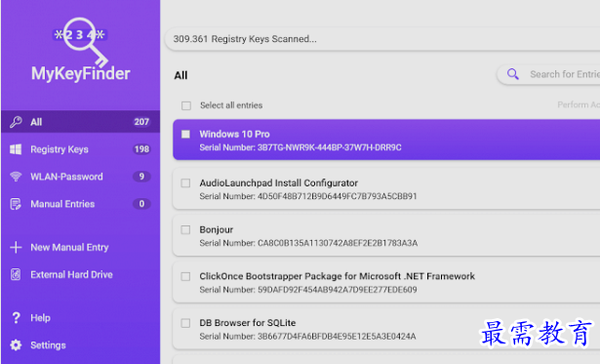Click the question mark Help icon
Image resolution: width=600 pixels, height=364 pixels.
16,318
